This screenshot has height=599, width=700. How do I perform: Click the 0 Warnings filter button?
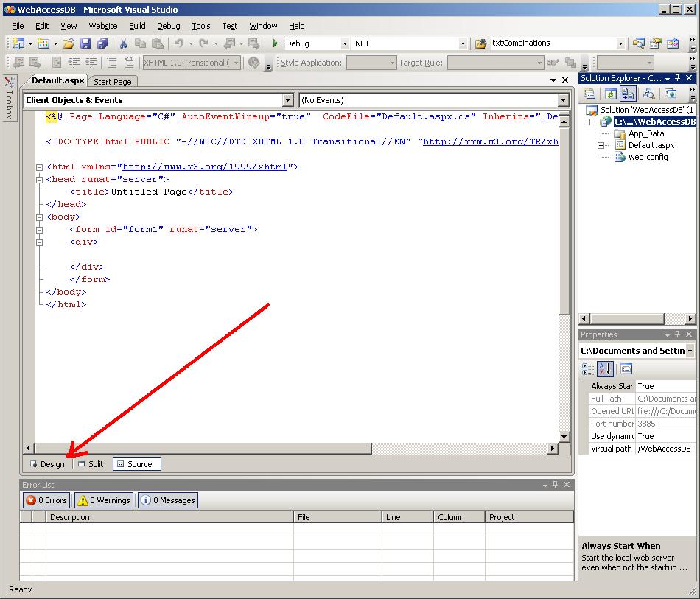tap(104, 500)
